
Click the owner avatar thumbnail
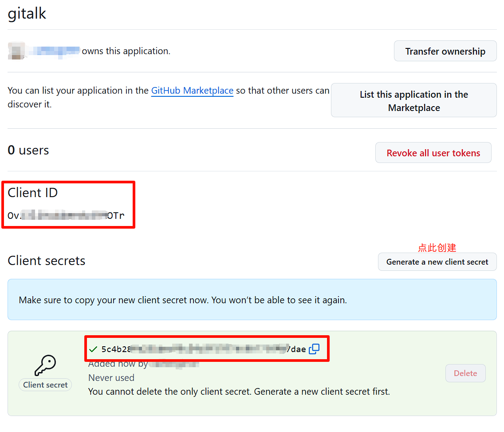point(16,51)
